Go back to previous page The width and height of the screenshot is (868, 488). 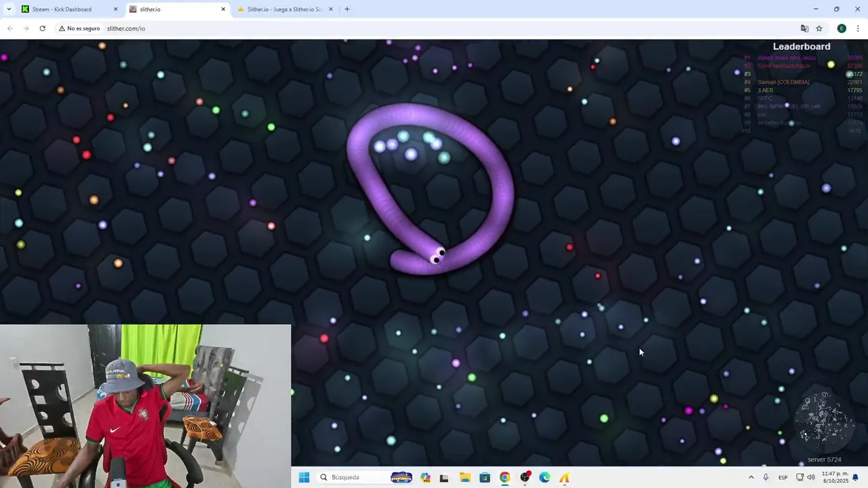pyautogui.click(x=9, y=28)
